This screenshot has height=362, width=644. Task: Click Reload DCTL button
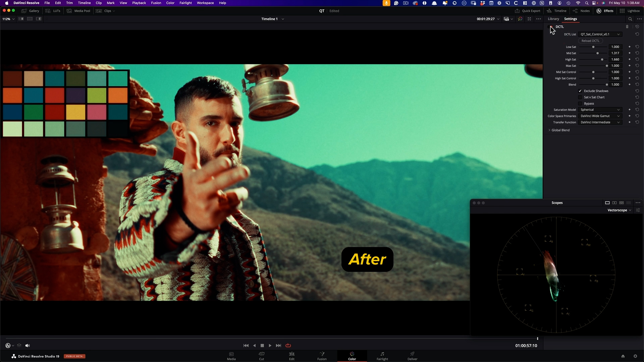(x=590, y=41)
